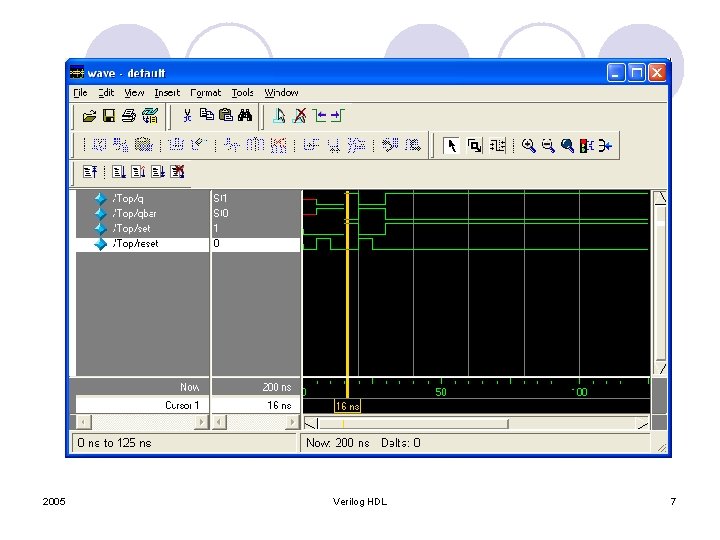Click the Cut scissors icon
Viewport: 720px width, 540px height.
187,115
